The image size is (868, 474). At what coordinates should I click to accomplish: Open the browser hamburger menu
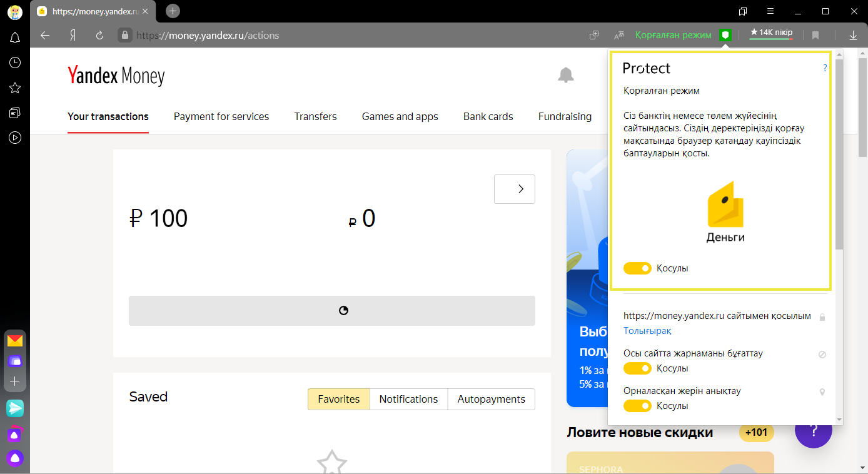tap(770, 11)
